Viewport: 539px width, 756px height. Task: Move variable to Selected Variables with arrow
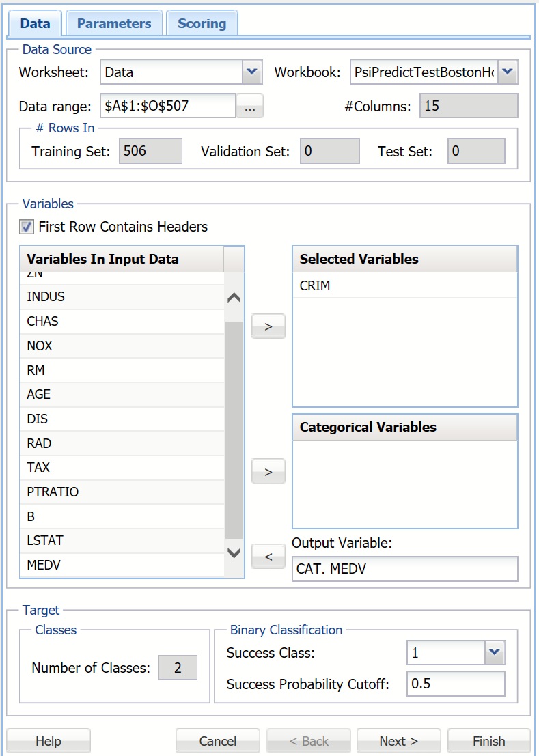click(268, 326)
